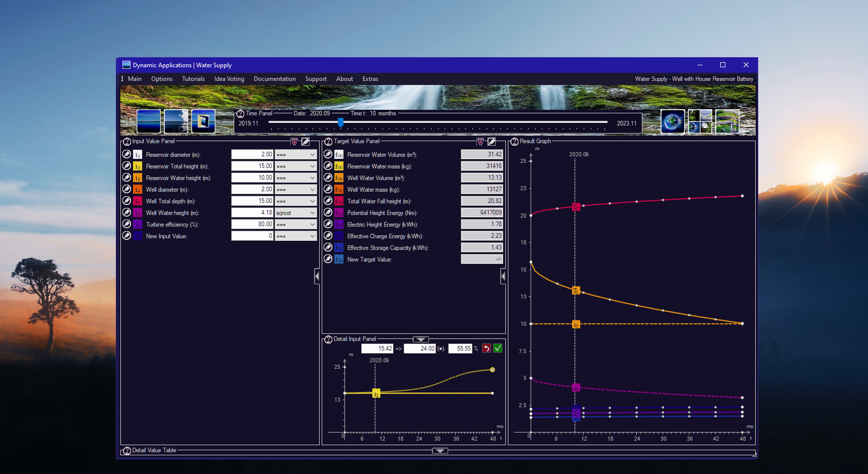
Task: Click the Earth globe thumbnail icon
Action: 673,122
